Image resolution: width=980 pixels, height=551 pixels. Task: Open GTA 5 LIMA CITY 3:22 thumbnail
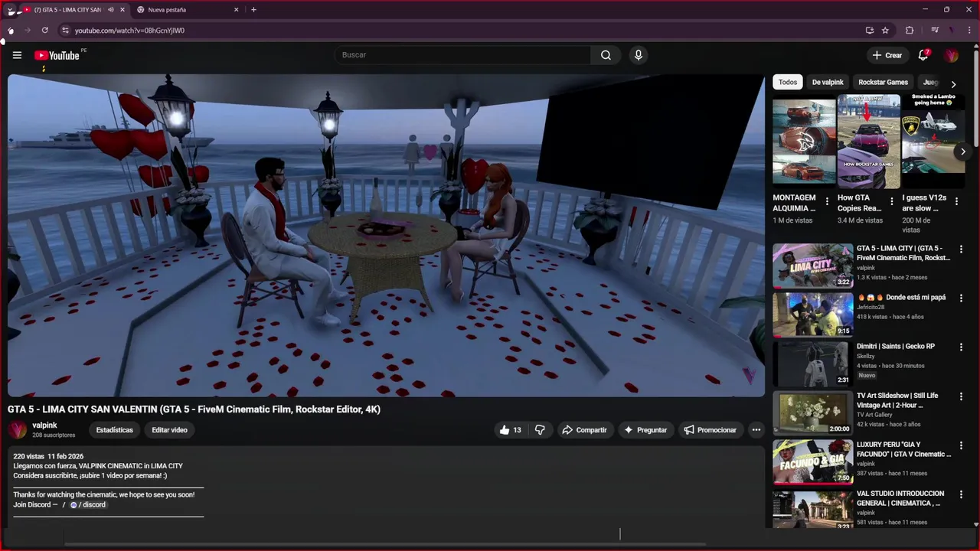[x=812, y=266]
